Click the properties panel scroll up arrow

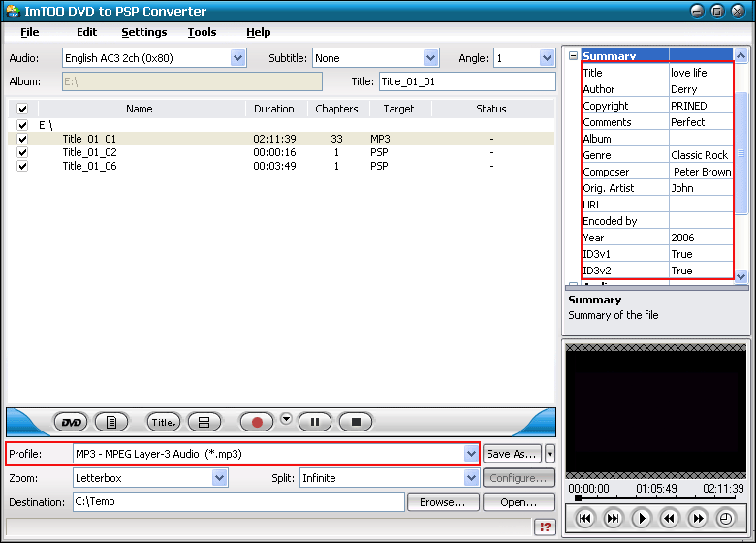click(x=741, y=55)
